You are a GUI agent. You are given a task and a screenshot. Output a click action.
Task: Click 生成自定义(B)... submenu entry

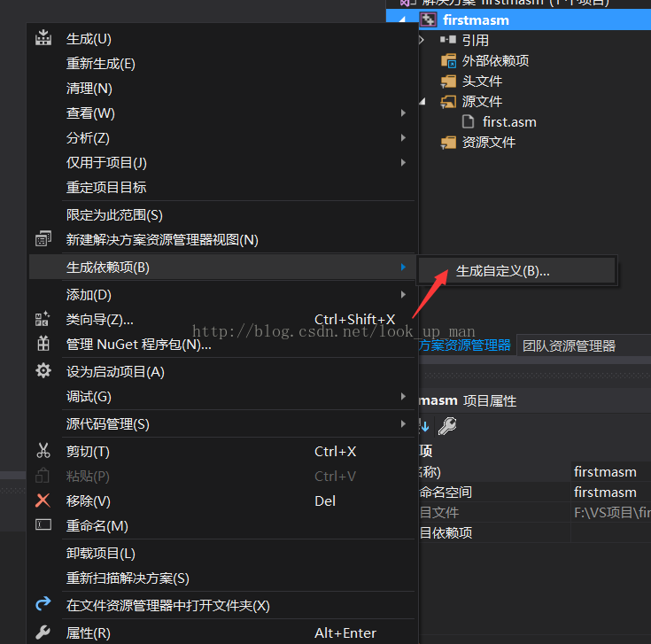pos(516,271)
